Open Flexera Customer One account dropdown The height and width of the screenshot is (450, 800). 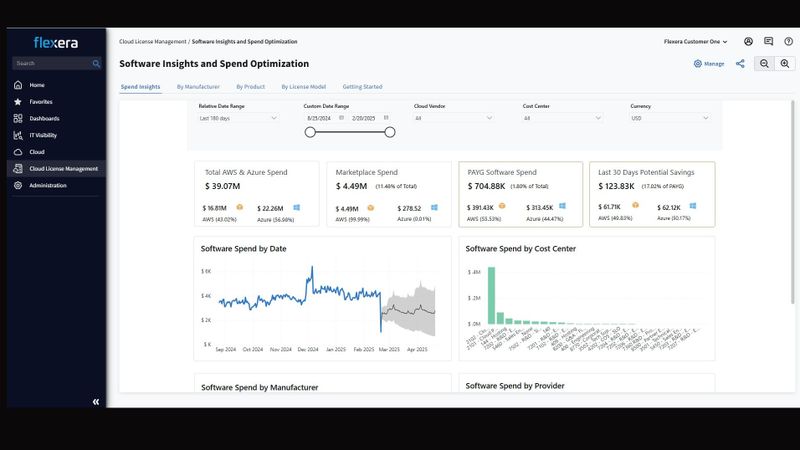[x=695, y=42]
